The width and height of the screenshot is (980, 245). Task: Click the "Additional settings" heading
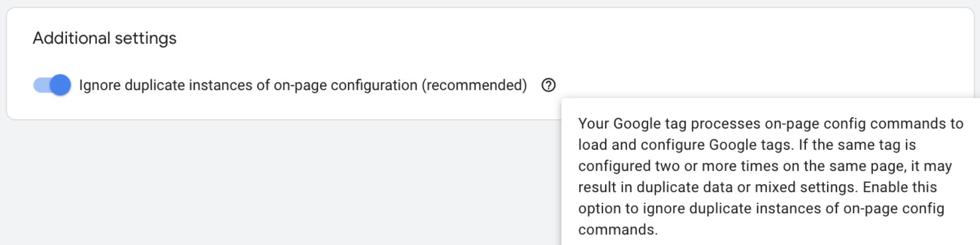104,38
